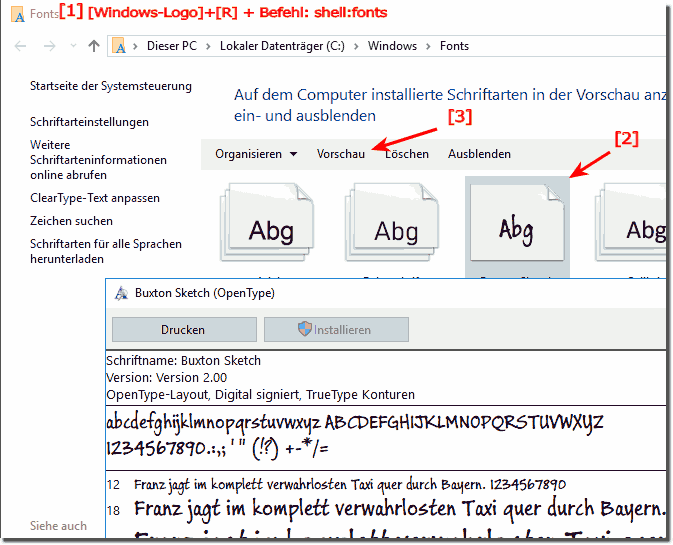Expand chevron after 'Lokaler Datenträger (C:)'
Screen dimensions: 673x545
[356, 46]
